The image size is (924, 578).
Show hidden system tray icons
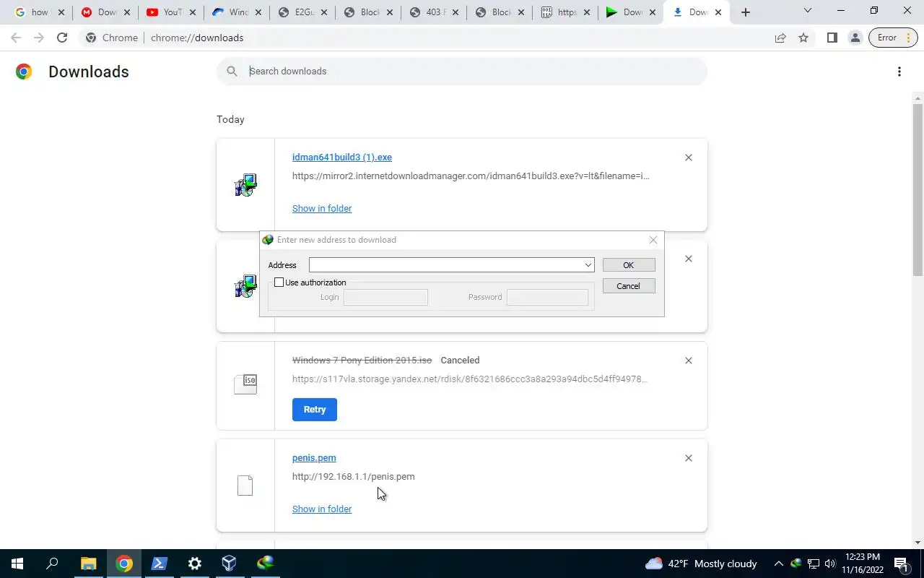pos(778,564)
